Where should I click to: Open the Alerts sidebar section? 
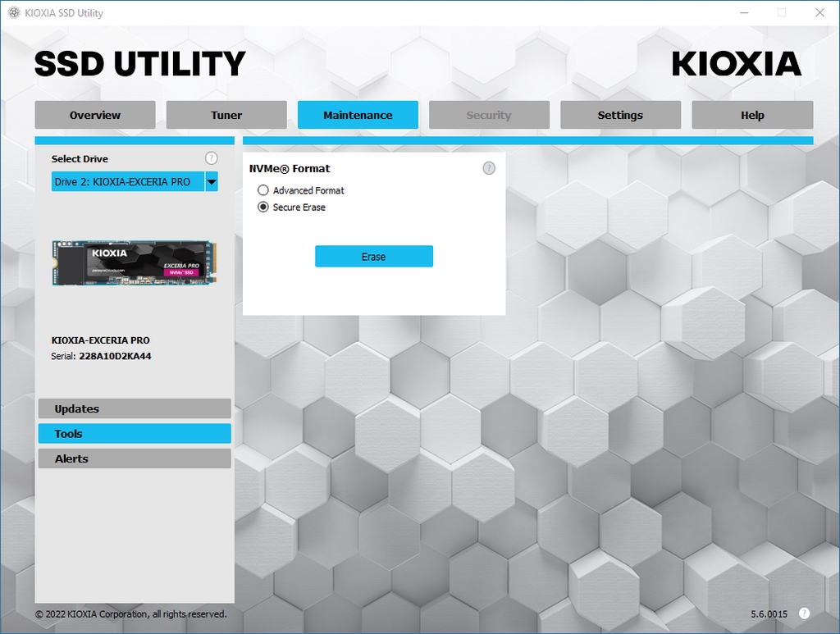coord(135,459)
